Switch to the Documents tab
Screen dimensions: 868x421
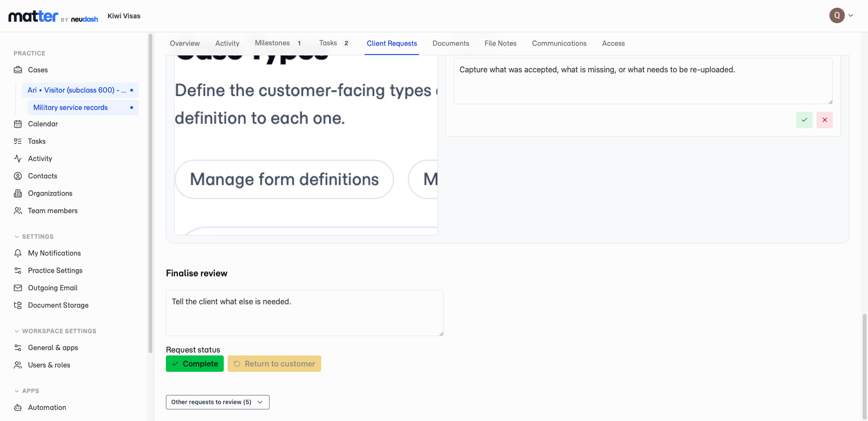point(451,43)
